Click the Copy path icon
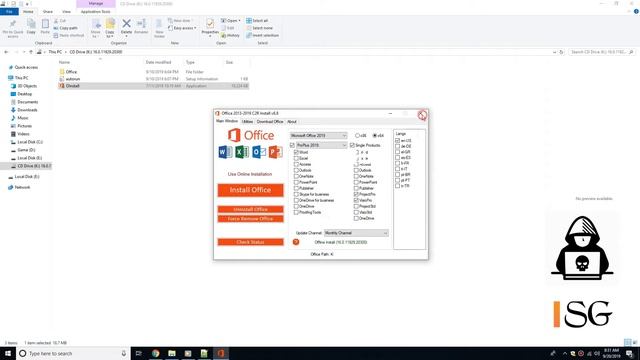The height and width of the screenshot is (360, 640). tap(56, 28)
